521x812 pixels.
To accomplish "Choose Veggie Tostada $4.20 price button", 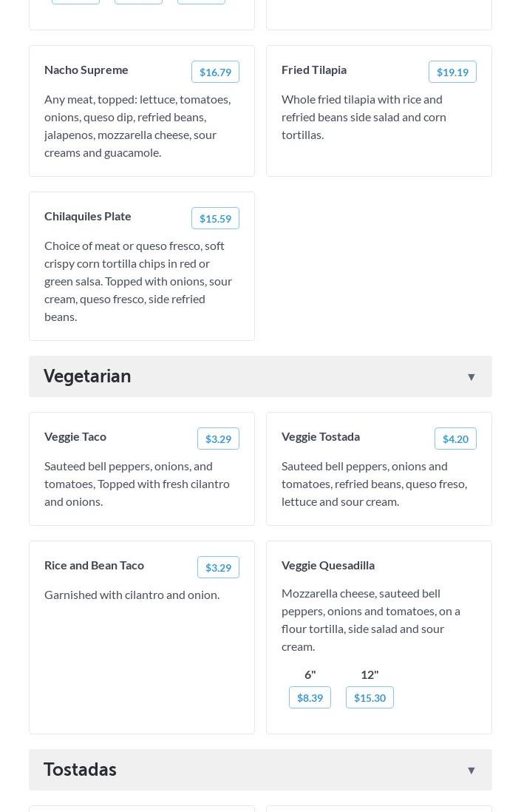I will (x=455, y=439).
